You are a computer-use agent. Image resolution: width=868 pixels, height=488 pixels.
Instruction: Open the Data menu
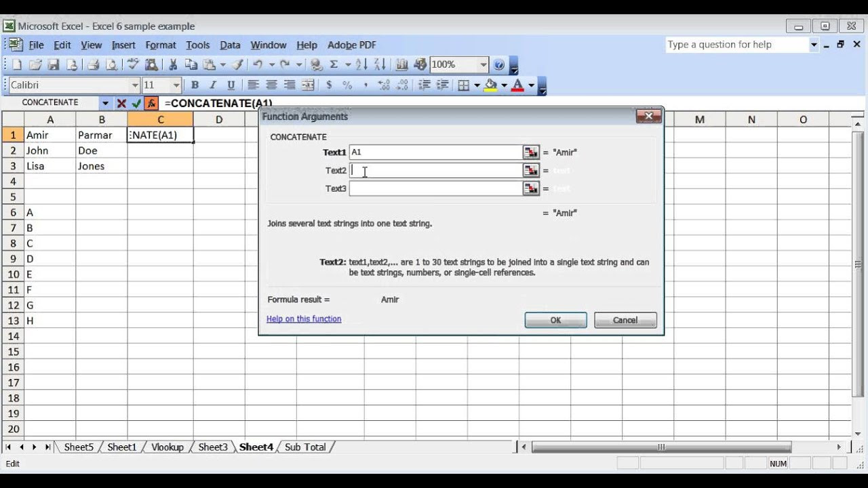[230, 45]
